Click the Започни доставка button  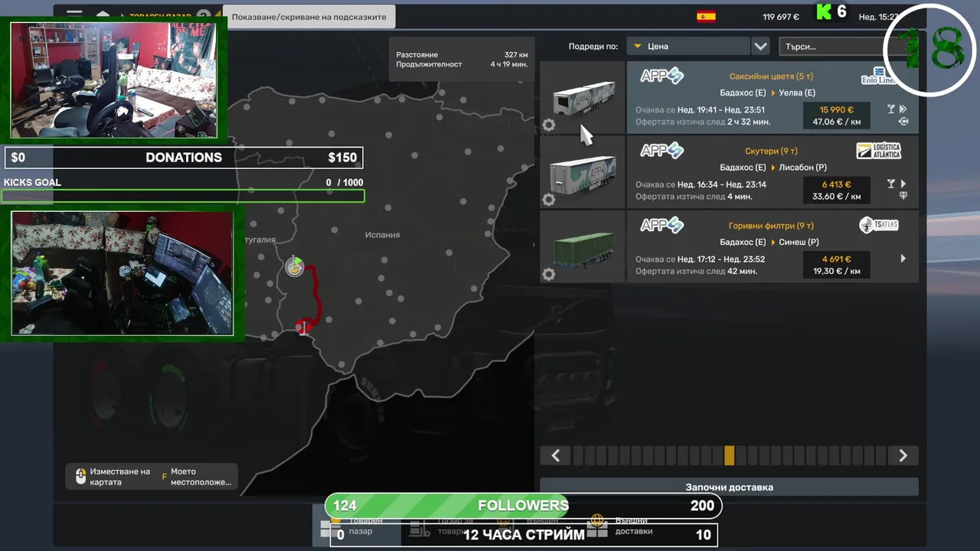pos(729,487)
